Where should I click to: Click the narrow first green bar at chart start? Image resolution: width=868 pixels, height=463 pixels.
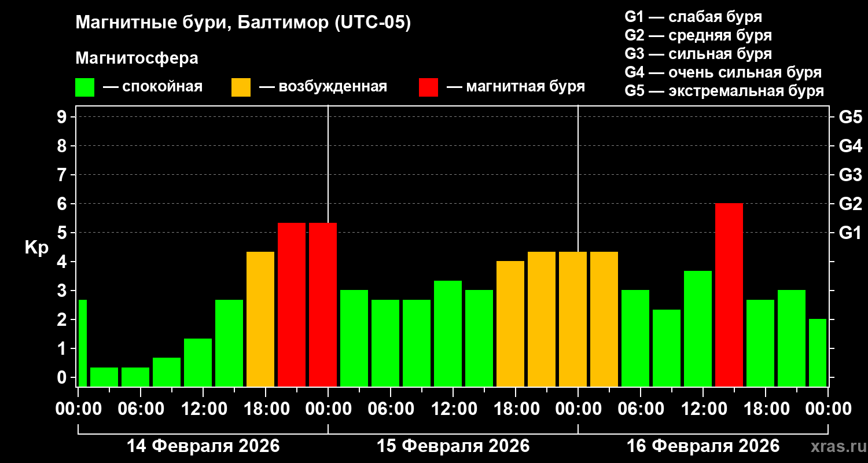click(x=82, y=343)
